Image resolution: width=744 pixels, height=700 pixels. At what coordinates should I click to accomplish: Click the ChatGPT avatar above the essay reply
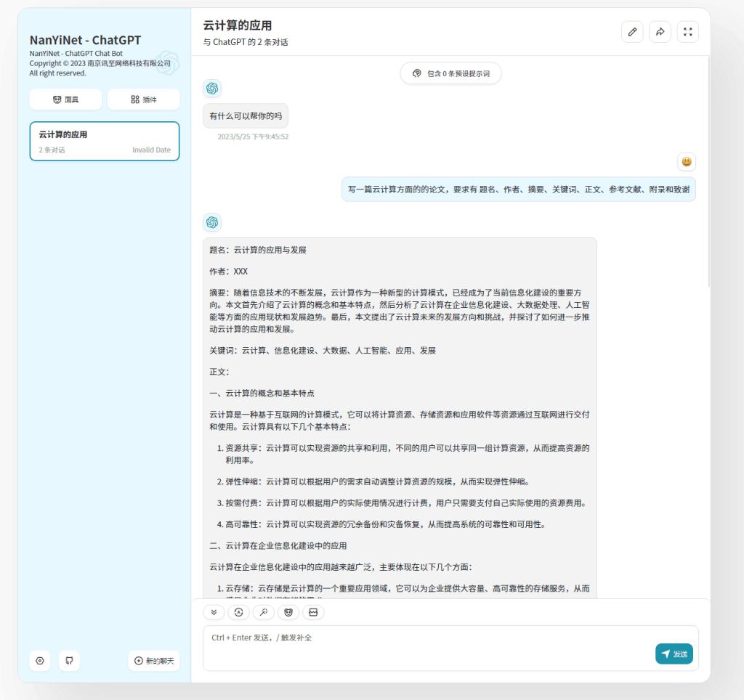(212, 222)
